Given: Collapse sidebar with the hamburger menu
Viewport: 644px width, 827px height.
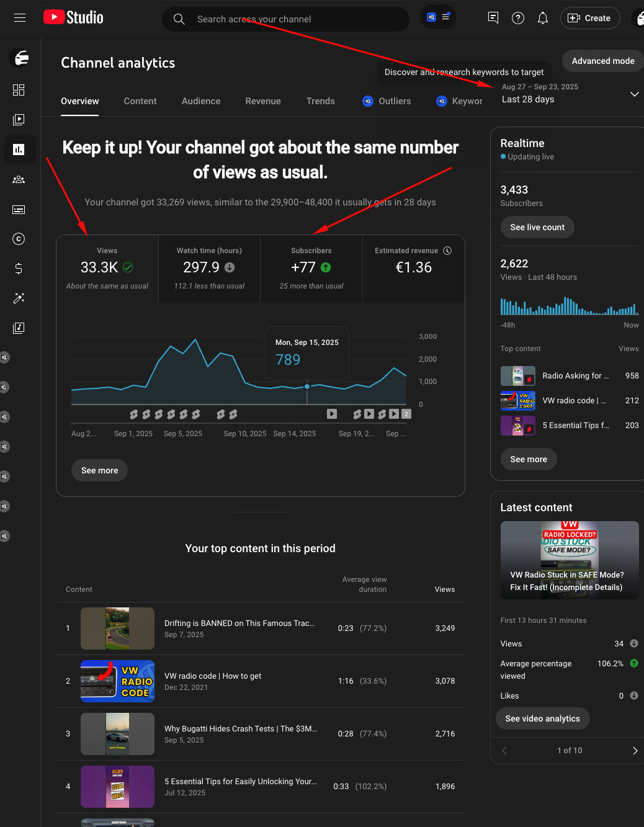Looking at the screenshot, I should coord(20,18).
